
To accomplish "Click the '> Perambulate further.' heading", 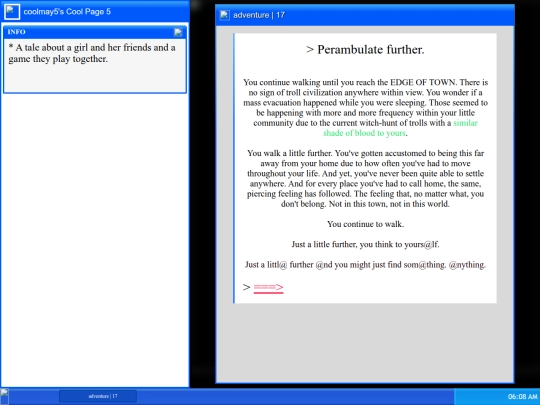I will click(x=365, y=50).
